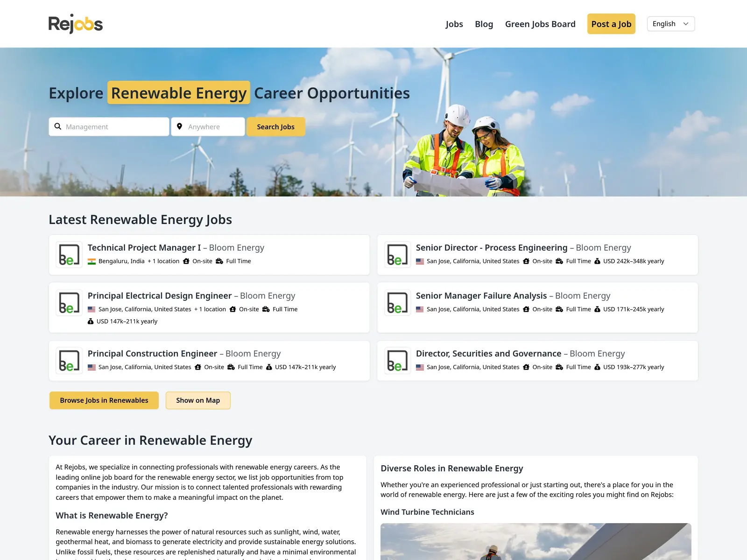Click Bloom Energy logo beside Senior Director - Process Engineering
The image size is (747, 560).
(x=397, y=255)
